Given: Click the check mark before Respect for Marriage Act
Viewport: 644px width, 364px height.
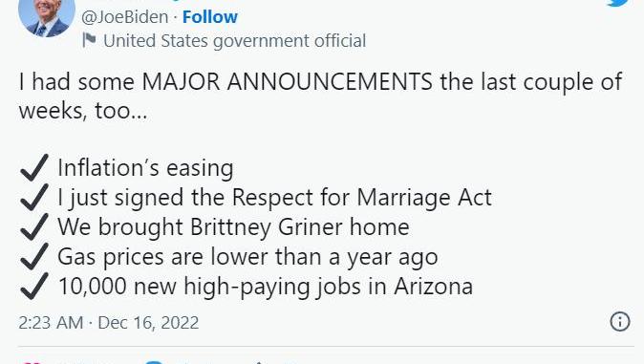Looking at the screenshot, I should pos(34,197).
